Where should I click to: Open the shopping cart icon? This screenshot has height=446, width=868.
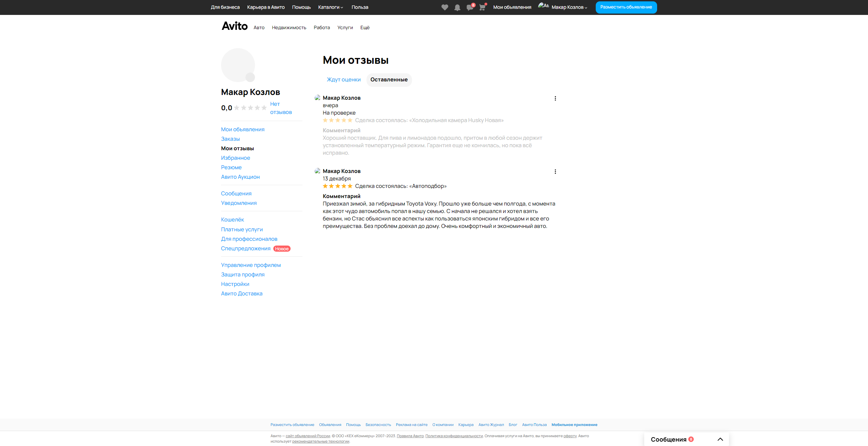click(x=482, y=7)
